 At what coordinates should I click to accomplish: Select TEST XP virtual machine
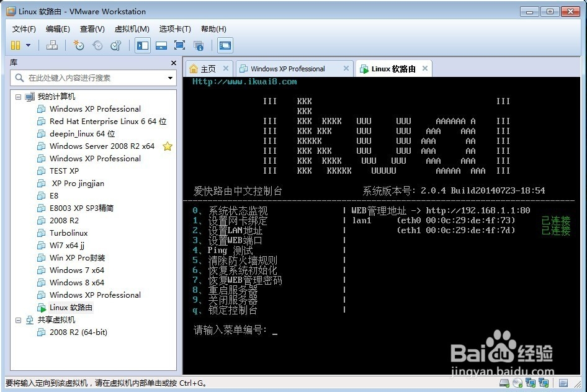[x=64, y=171]
